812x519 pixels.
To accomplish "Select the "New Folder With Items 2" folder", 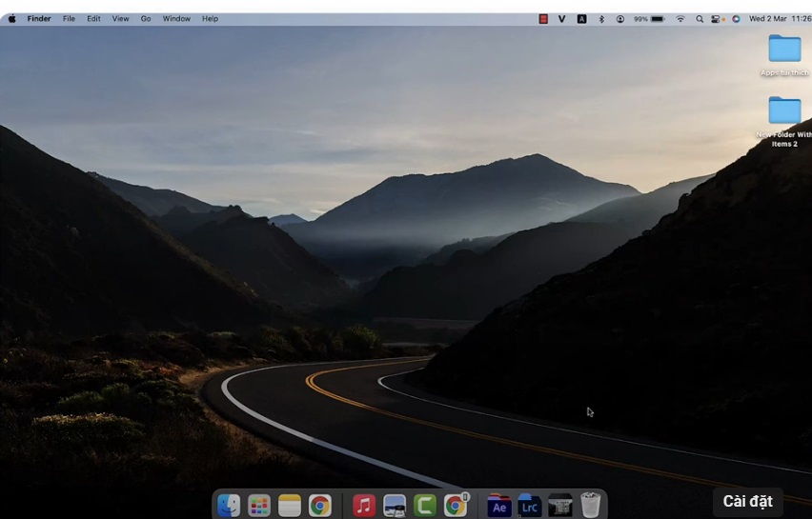I will tap(784, 111).
